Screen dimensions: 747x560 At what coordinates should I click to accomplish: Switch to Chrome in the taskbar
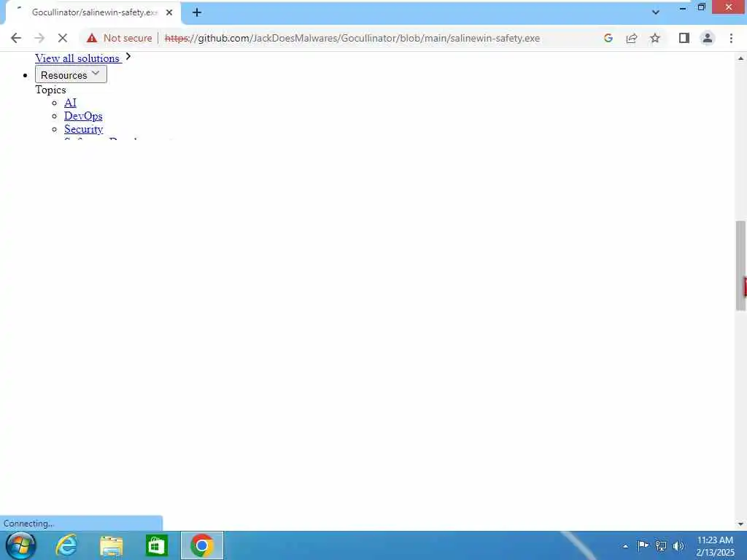(202, 545)
